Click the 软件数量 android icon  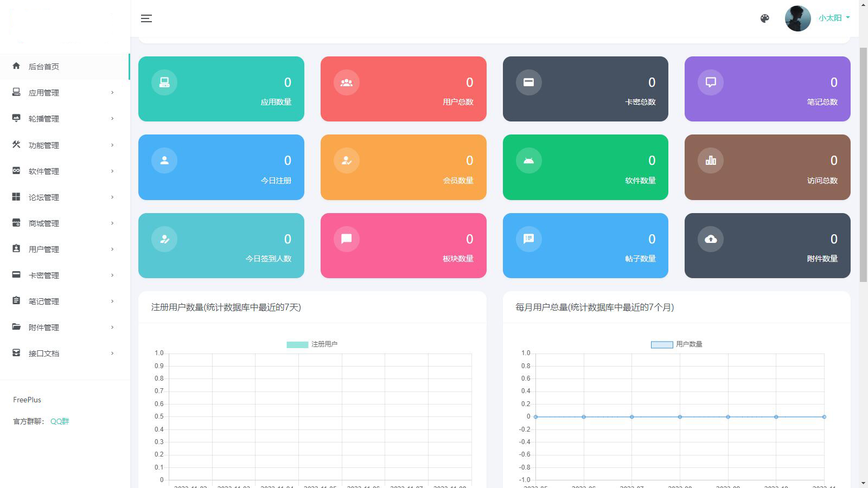(x=528, y=160)
